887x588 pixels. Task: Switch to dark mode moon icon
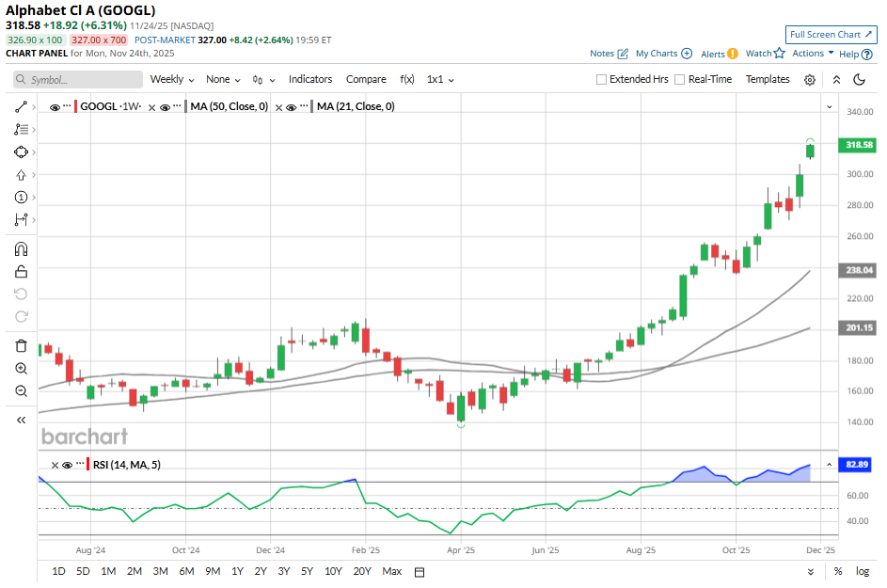pos(860,80)
